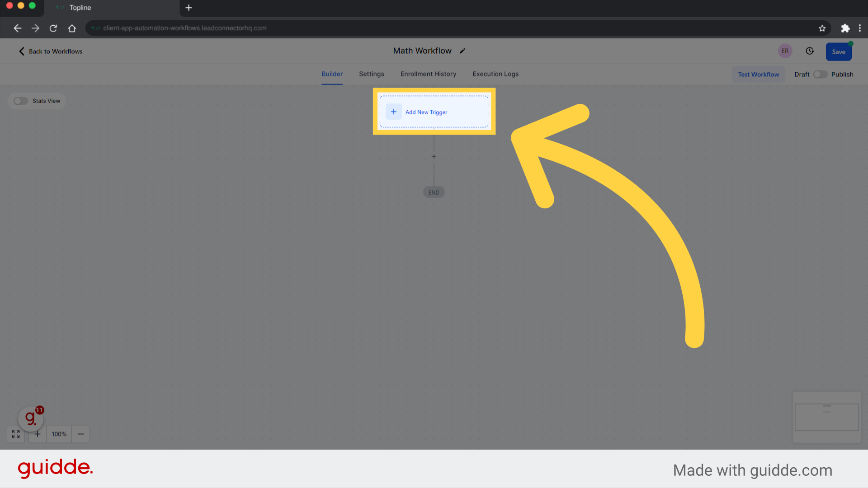Viewport: 868px width, 488px height.
Task: Click the zoom in plus button
Action: [x=37, y=434]
